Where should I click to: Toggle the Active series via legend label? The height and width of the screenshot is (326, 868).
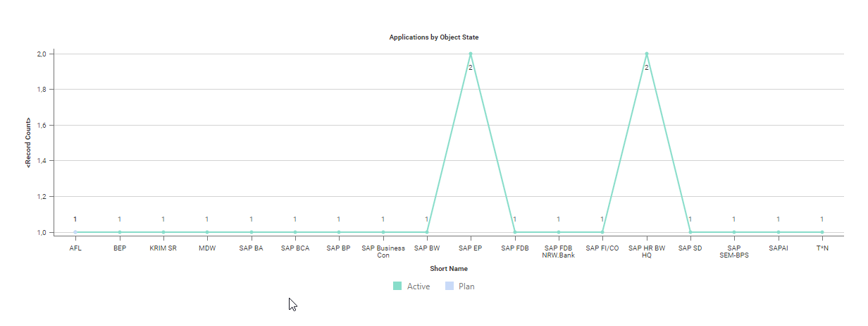(x=418, y=286)
